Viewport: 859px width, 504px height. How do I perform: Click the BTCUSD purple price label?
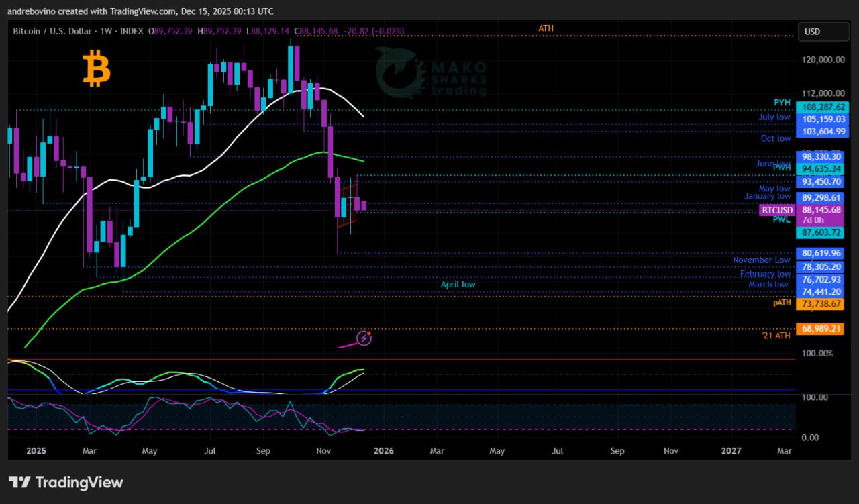777,210
